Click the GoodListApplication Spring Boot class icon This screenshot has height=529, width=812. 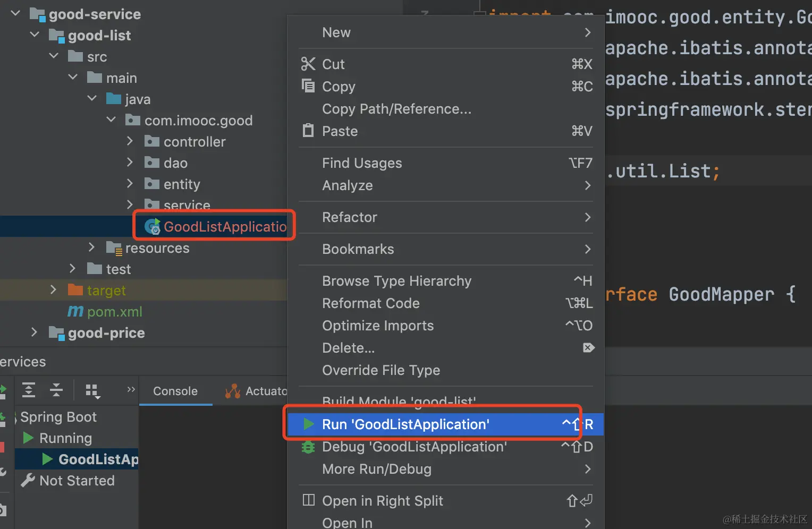point(153,227)
